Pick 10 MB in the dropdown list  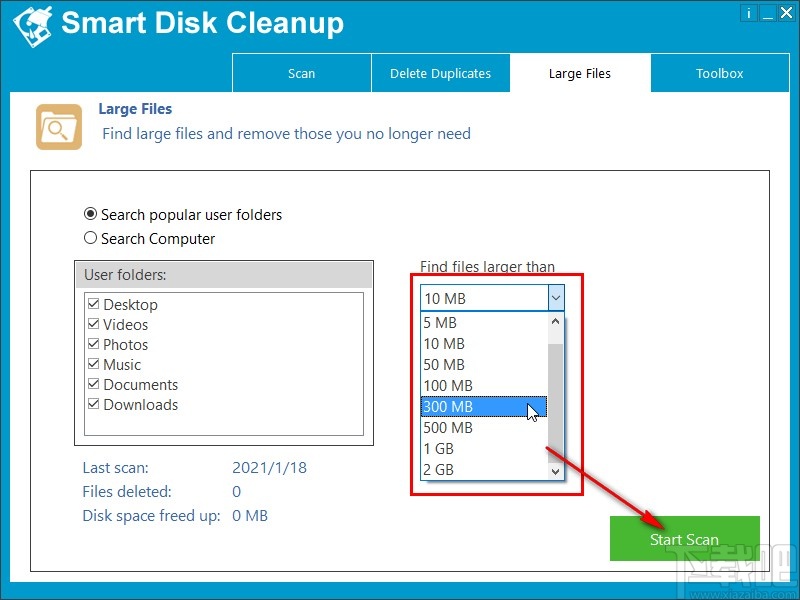pyautogui.click(x=484, y=343)
